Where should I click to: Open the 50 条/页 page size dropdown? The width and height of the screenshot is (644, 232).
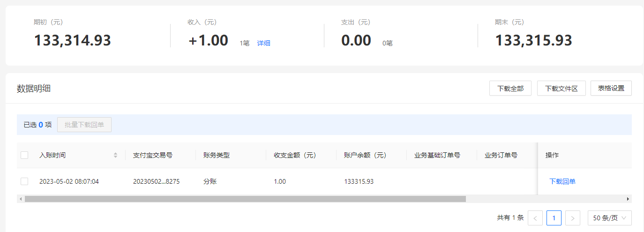[x=610, y=218]
